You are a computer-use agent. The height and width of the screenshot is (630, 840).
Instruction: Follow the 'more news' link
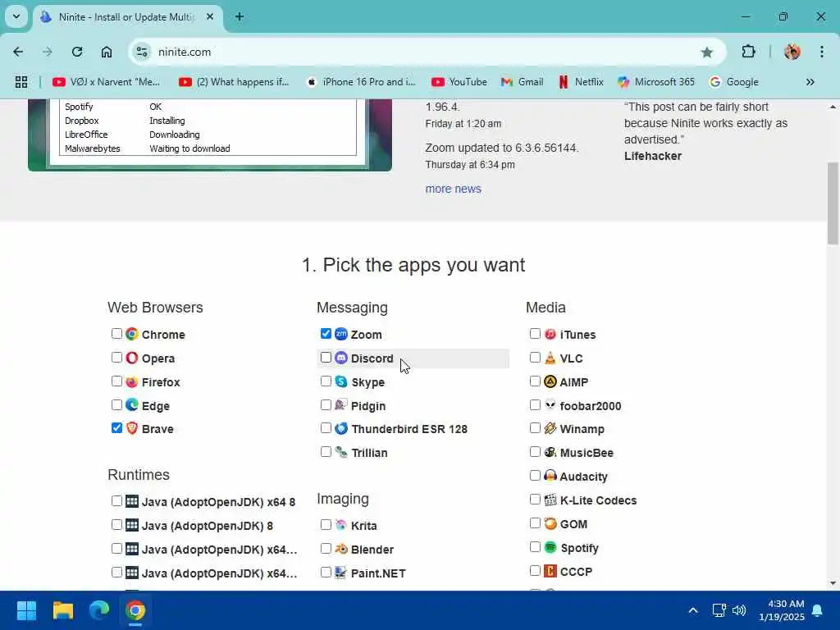click(x=453, y=189)
